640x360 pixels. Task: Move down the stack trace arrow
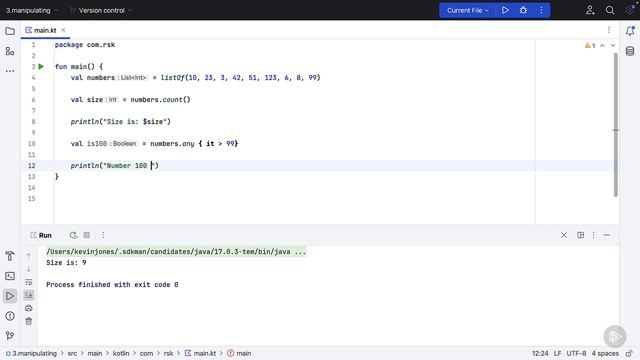coord(29,269)
